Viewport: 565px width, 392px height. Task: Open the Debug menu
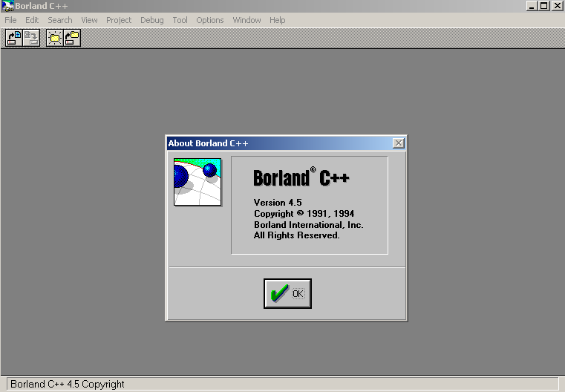click(x=151, y=20)
